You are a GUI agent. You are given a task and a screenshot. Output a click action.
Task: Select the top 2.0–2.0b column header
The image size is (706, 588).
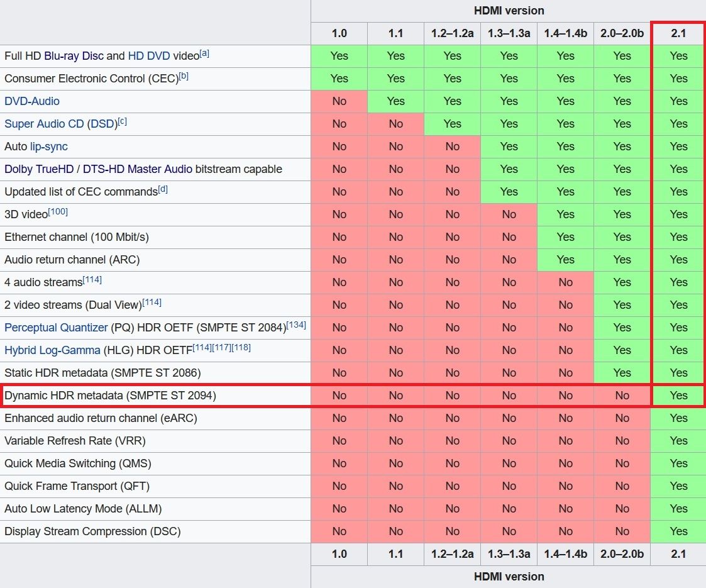click(x=622, y=33)
